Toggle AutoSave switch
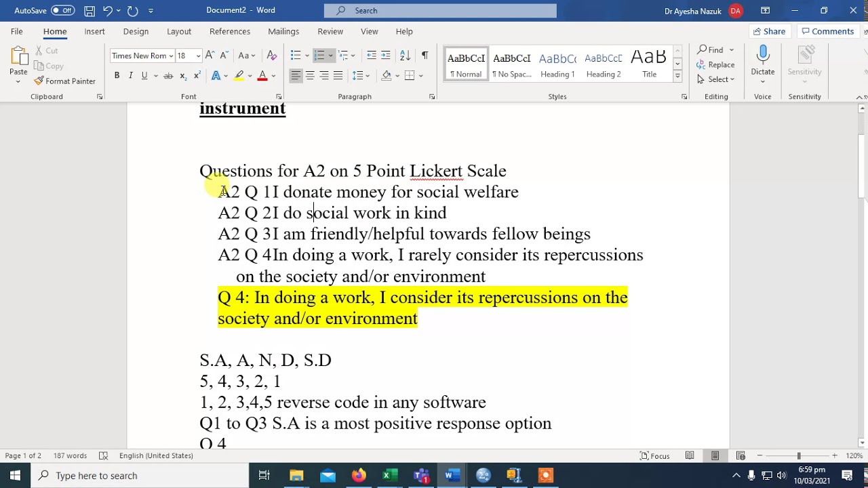868x488 pixels. (63, 10)
